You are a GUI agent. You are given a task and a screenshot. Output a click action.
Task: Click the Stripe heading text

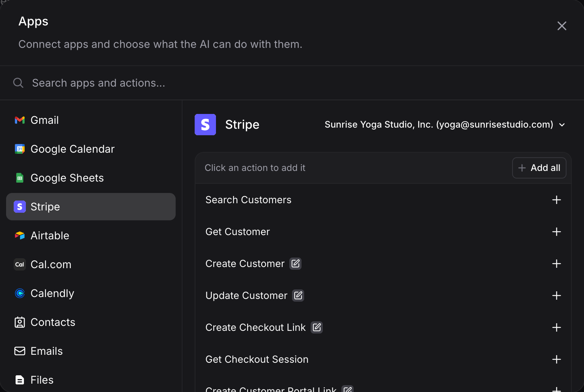[x=242, y=125]
